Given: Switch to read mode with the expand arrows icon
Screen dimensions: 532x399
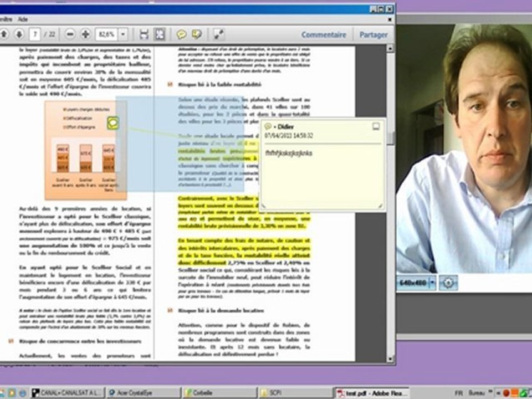Looking at the screenshot, I should 219,34.
